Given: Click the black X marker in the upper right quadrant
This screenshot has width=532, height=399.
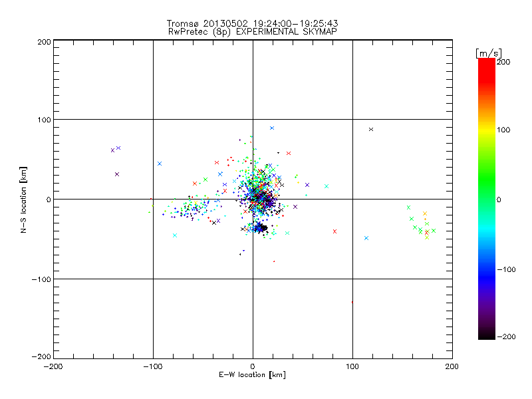Looking at the screenshot, I should 371,129.
